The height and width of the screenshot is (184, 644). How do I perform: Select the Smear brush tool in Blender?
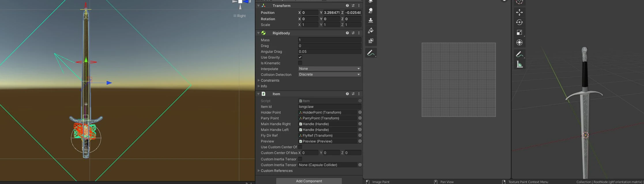[x=371, y=11]
